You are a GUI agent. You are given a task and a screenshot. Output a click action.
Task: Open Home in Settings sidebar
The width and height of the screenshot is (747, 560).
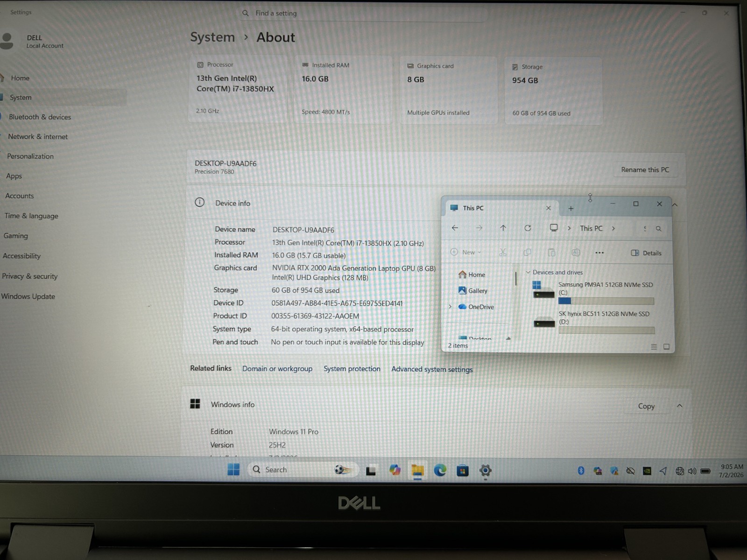(x=20, y=78)
